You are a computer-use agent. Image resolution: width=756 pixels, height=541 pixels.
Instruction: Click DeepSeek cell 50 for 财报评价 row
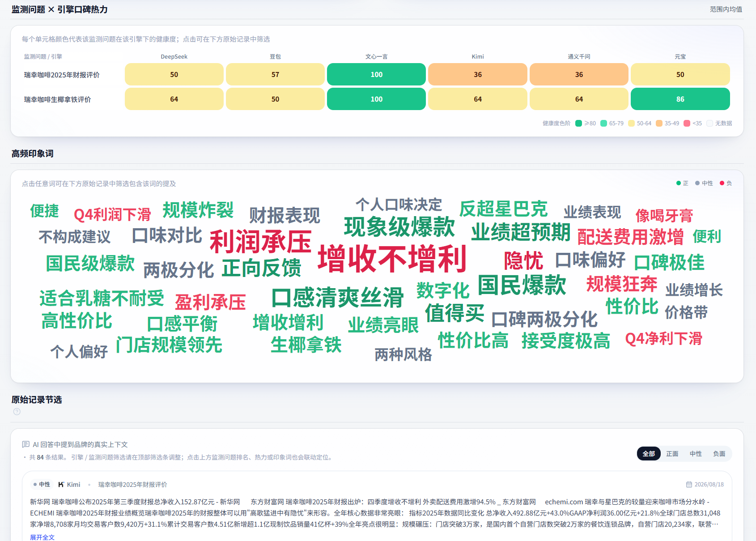click(174, 74)
